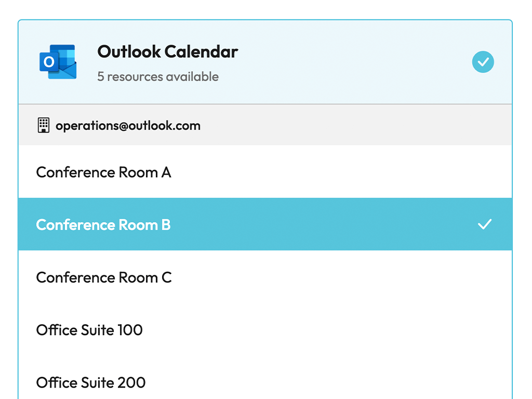Click the white checkmark in Conference Room B row
This screenshot has width=532, height=399.
click(485, 224)
